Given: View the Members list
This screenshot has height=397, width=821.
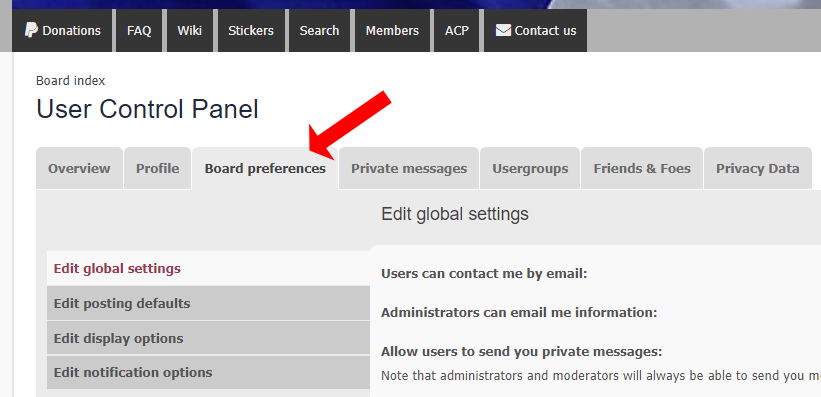Looking at the screenshot, I should pyautogui.click(x=392, y=30).
